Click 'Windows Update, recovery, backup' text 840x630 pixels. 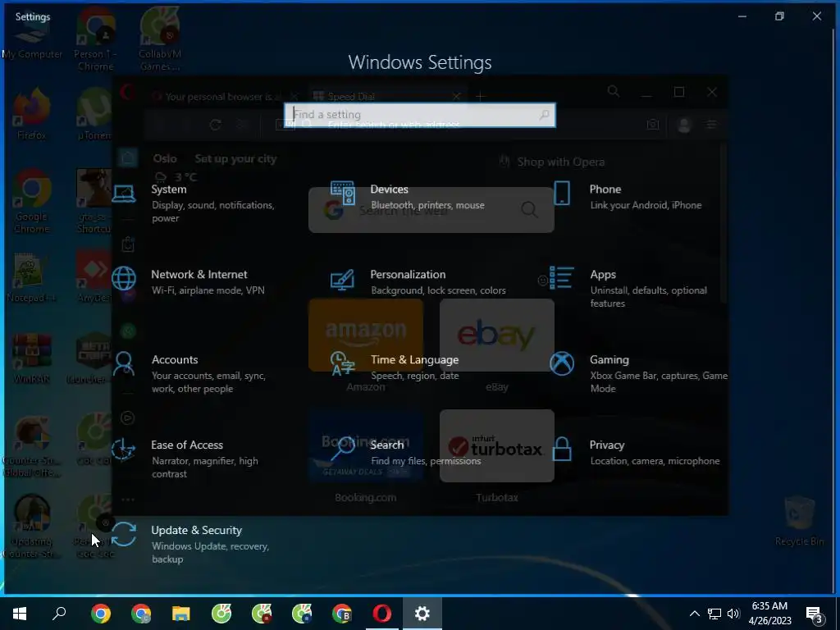pos(210,552)
